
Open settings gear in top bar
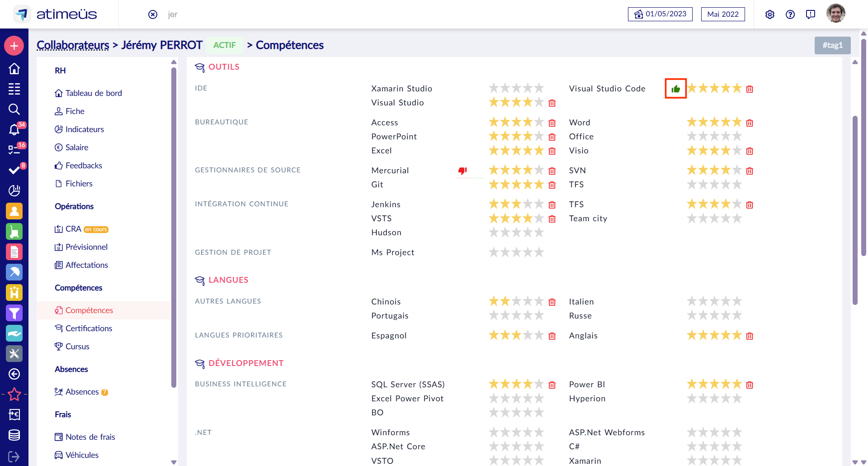pos(769,14)
